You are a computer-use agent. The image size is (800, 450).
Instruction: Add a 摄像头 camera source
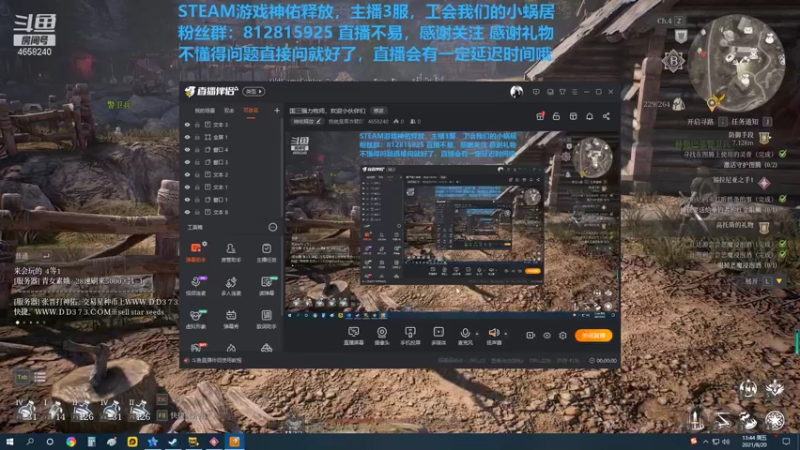tap(382, 336)
